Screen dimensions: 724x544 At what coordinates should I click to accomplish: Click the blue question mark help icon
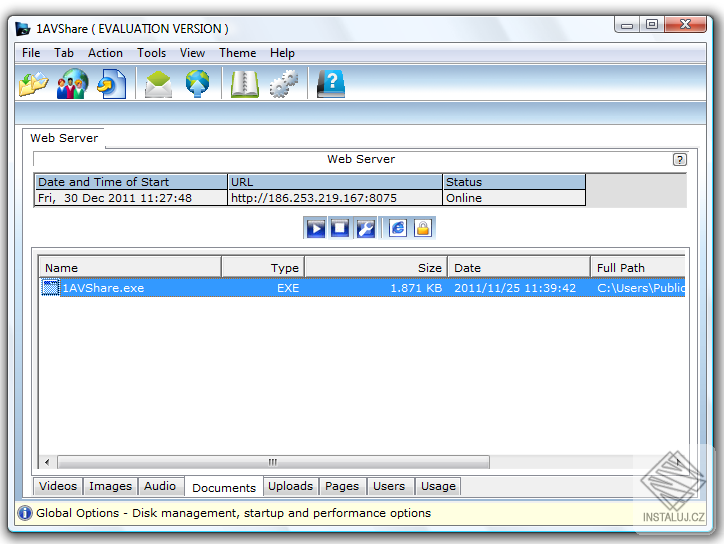tap(331, 84)
